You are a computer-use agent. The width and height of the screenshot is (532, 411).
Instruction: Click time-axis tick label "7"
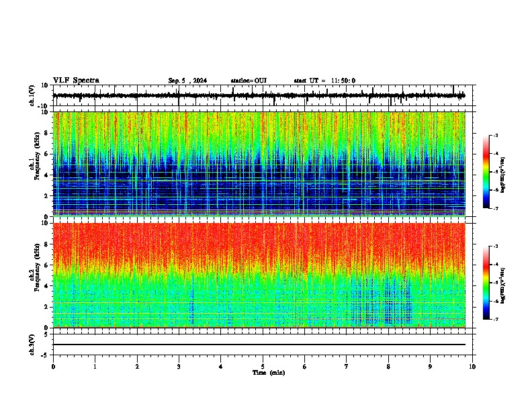[x=347, y=367]
